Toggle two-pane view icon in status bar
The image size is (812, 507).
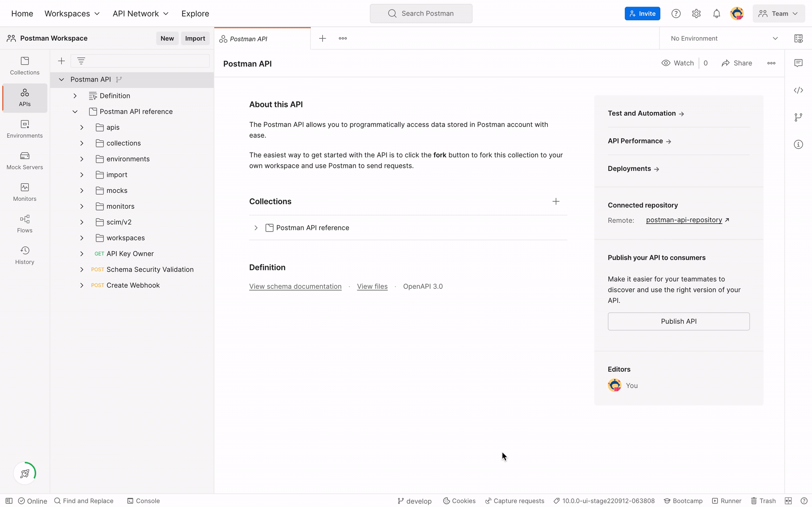point(788,501)
